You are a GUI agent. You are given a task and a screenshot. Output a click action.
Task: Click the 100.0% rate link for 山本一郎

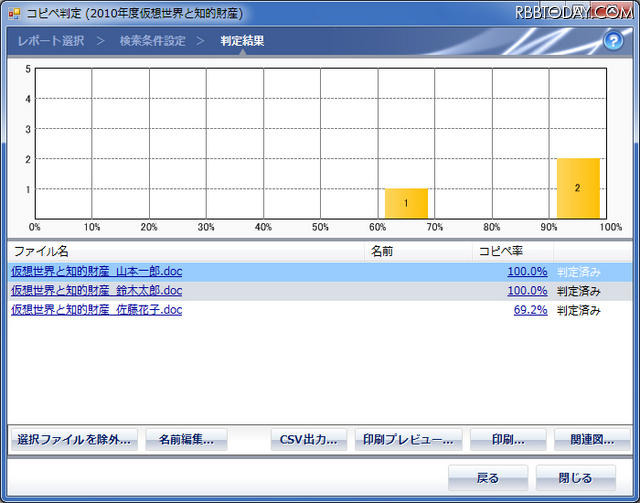point(527,272)
